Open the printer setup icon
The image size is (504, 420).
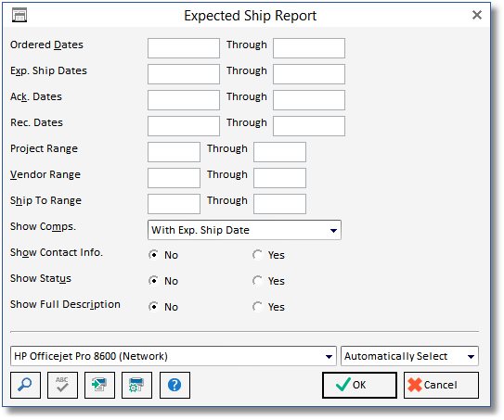(136, 385)
